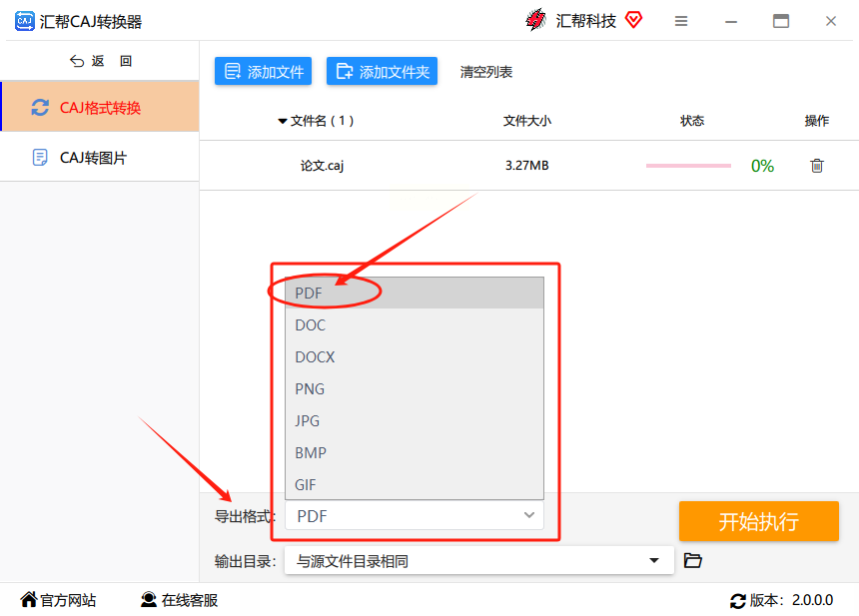859x616 pixels.
Task: Click the 论文.caj progress bar
Action: tap(688, 166)
